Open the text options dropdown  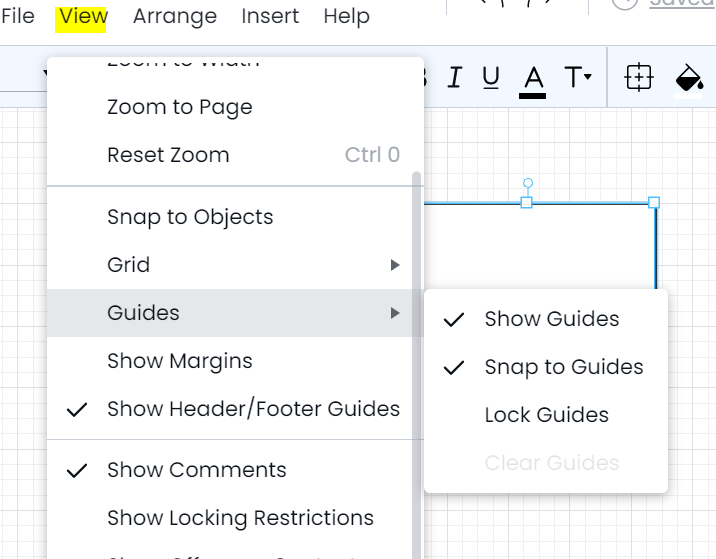[578, 77]
